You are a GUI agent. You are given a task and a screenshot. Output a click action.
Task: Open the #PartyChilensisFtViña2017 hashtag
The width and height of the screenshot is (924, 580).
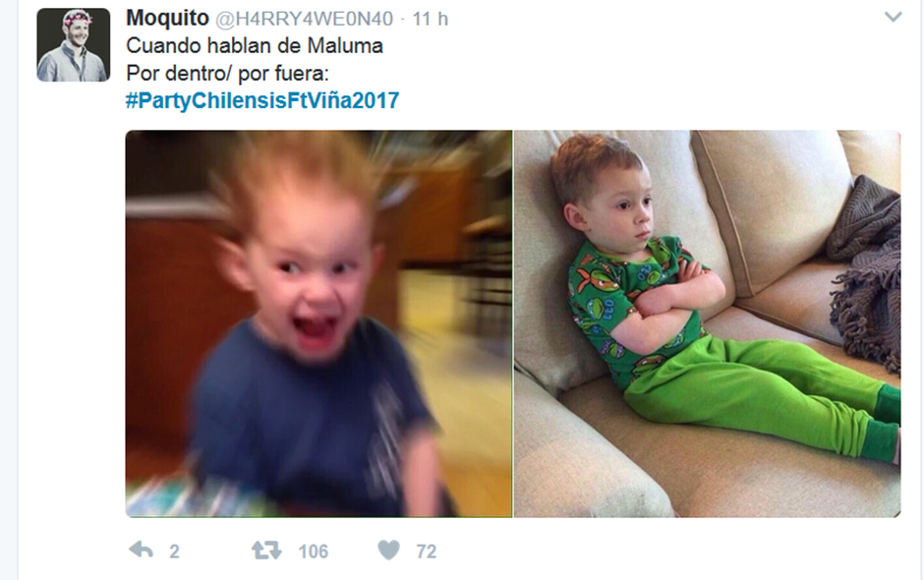coord(262,100)
